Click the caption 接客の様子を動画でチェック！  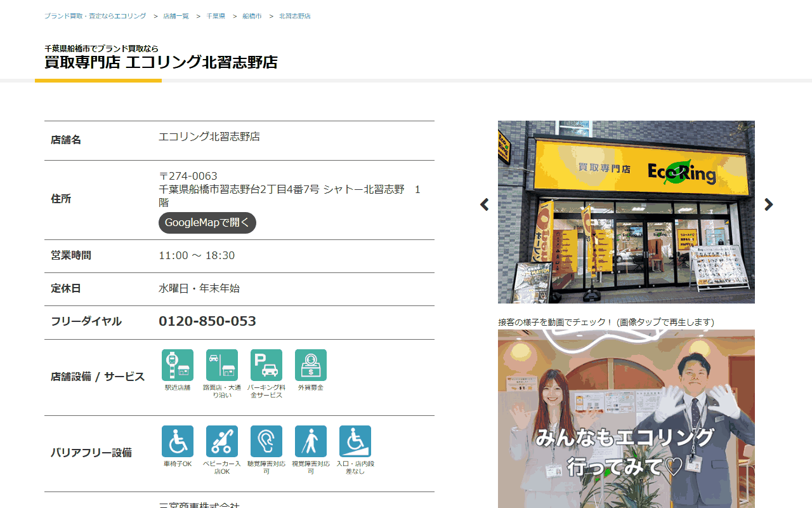556,322
